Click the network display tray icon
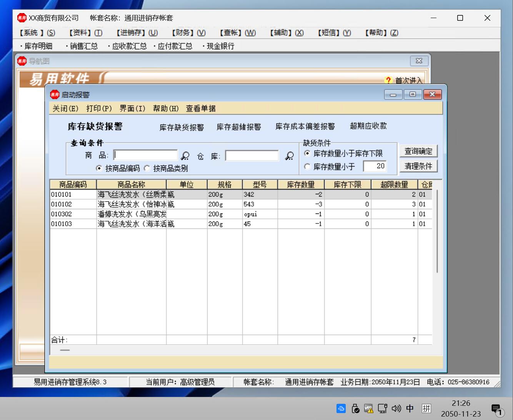 click(x=382, y=408)
